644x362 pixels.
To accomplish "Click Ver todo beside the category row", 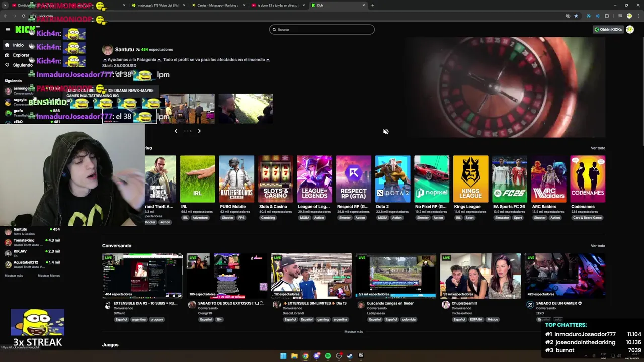I will pos(598,148).
